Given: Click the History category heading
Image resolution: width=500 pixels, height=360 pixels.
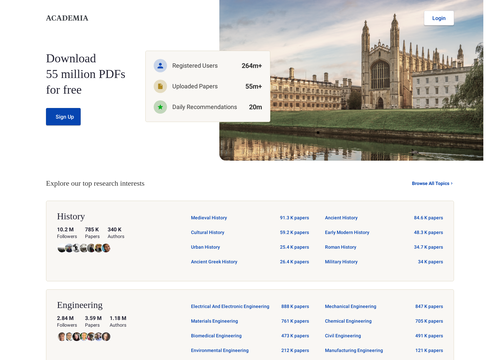Looking at the screenshot, I should coord(71,216).
